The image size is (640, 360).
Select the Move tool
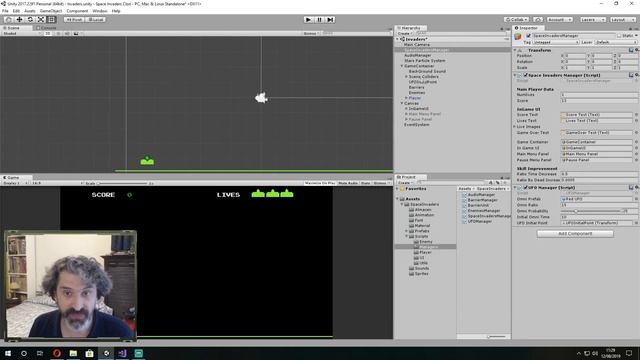(19, 19)
